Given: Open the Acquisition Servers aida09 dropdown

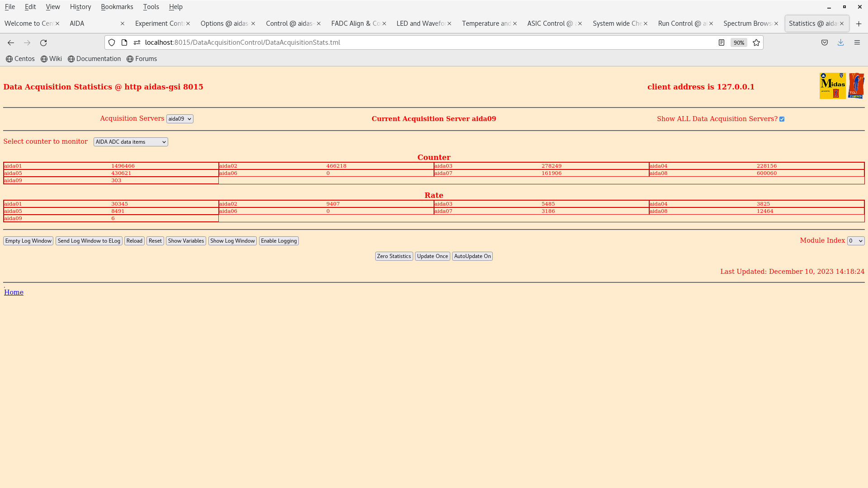Looking at the screenshot, I should pos(179,119).
